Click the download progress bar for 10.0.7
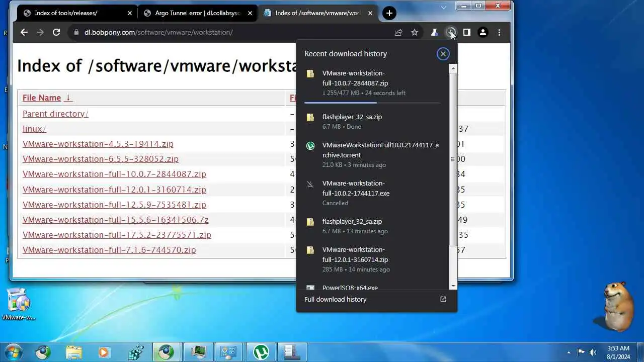644x362 pixels. pyautogui.click(x=372, y=103)
